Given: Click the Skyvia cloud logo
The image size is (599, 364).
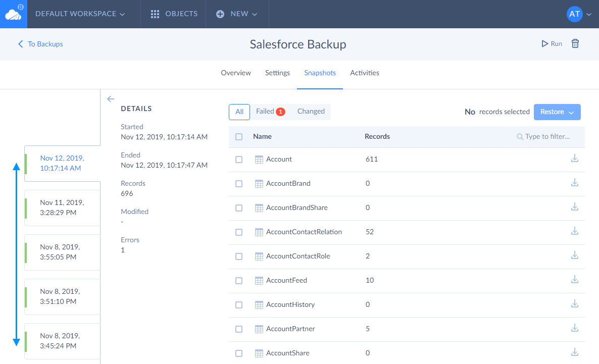Looking at the screenshot, I should [x=13, y=14].
